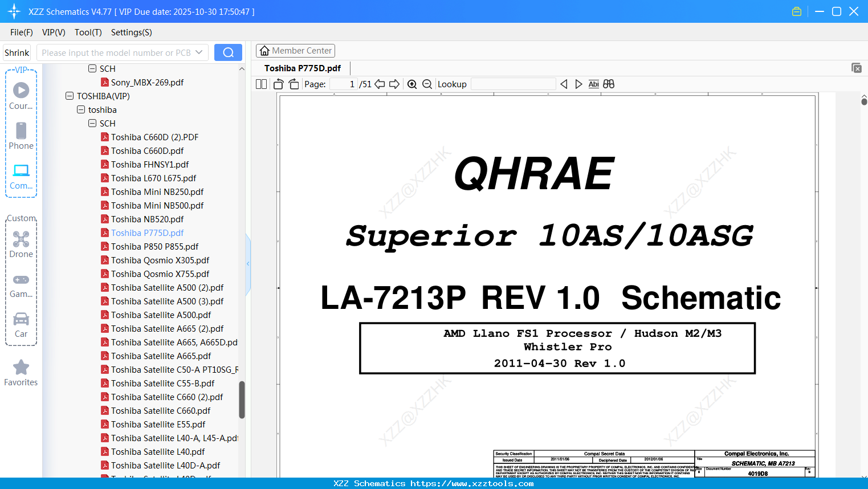Viewport: 868px width, 489px height.
Task: Click the blue search button
Action: (228, 52)
